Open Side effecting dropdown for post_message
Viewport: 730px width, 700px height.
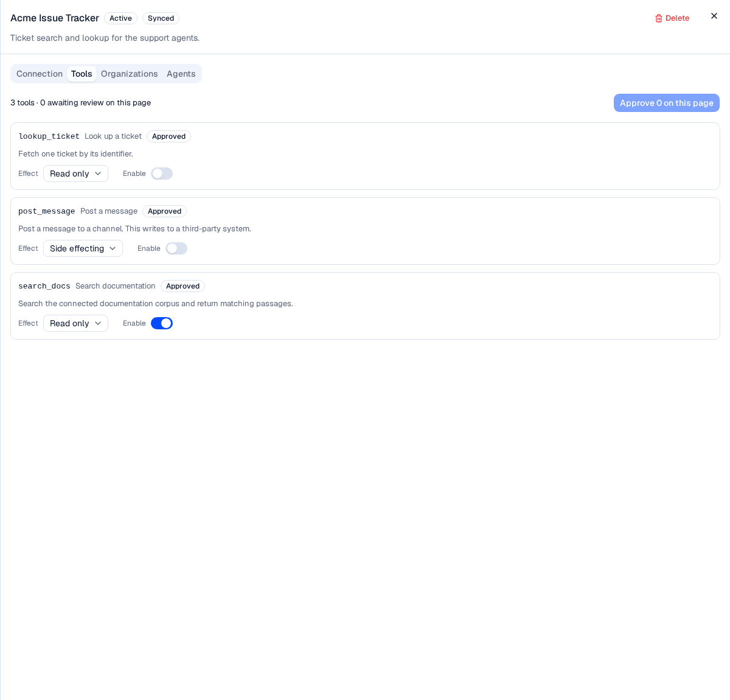pos(83,248)
